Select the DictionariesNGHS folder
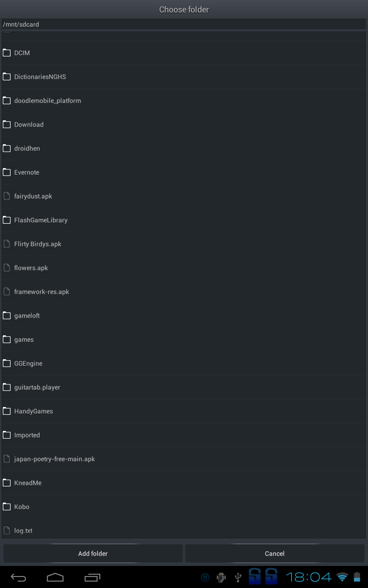 [40, 77]
